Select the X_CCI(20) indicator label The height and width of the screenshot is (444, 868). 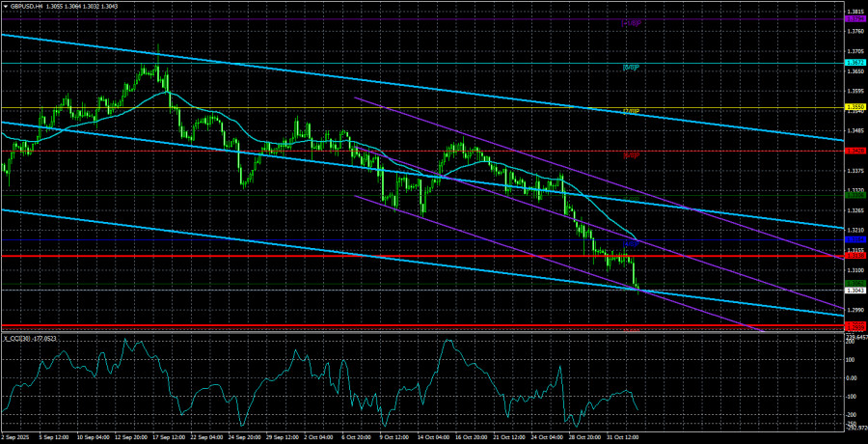click(x=29, y=338)
